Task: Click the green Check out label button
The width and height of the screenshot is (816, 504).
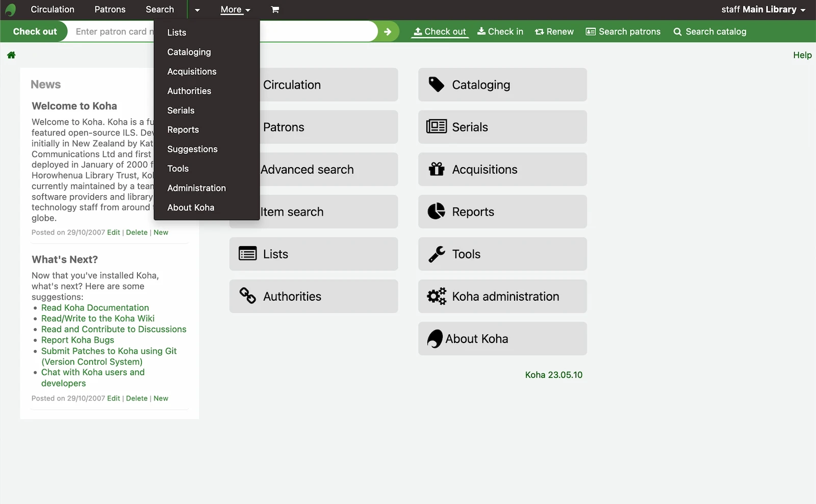Action: click(35, 32)
